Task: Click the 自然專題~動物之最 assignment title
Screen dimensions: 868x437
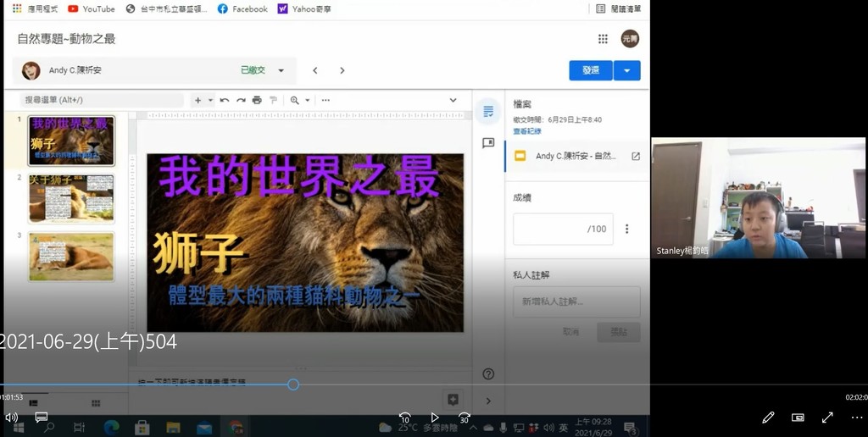Action: click(66, 39)
